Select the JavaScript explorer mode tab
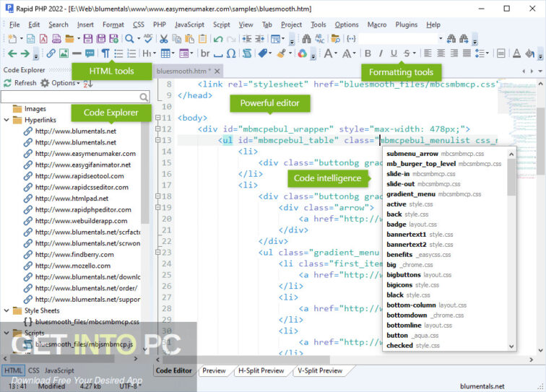 59,371
